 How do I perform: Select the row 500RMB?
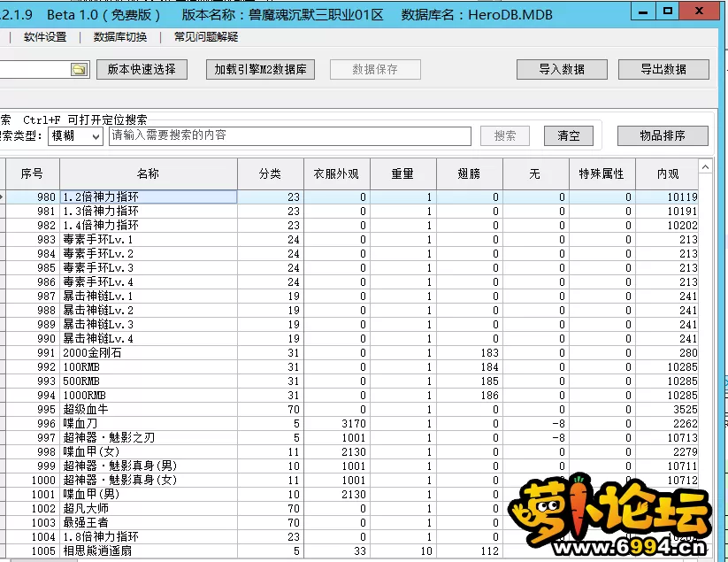pyautogui.click(x=351, y=381)
